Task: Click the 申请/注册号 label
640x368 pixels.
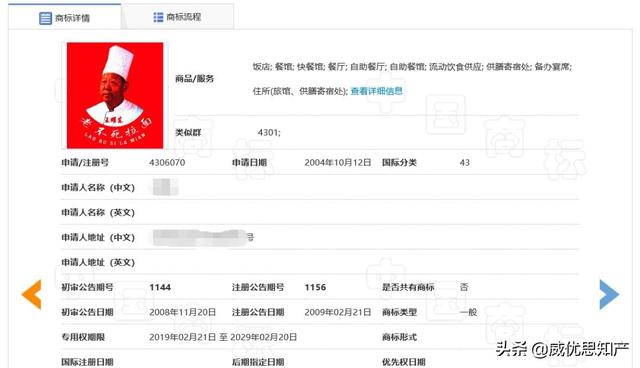Action: coord(85,162)
